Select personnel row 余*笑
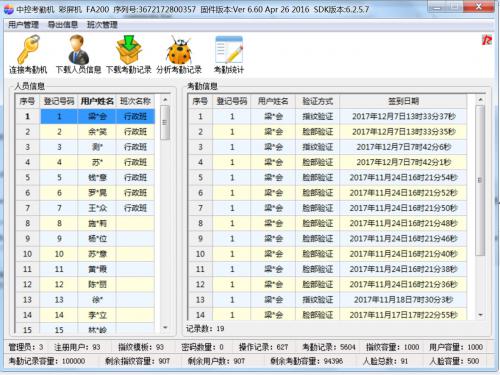The image size is (500, 375). (85, 132)
